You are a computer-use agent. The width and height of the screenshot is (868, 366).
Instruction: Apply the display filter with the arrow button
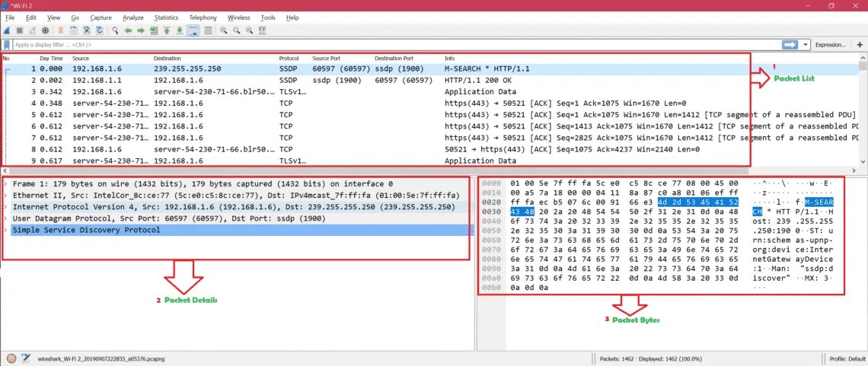[x=790, y=44]
